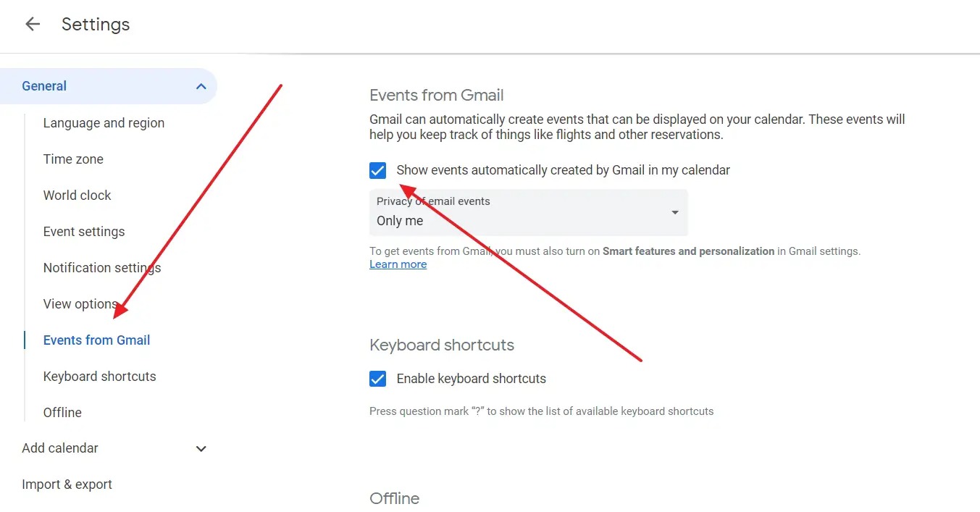980x512 pixels.
Task: Open Privacy of email events dropdown
Action: tap(529, 212)
